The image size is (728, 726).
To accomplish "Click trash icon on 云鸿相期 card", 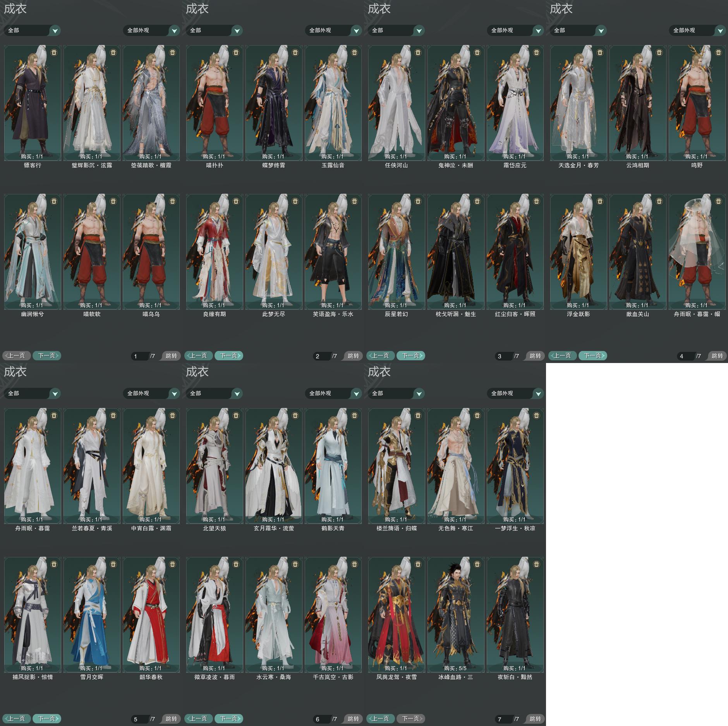I will click(x=659, y=52).
